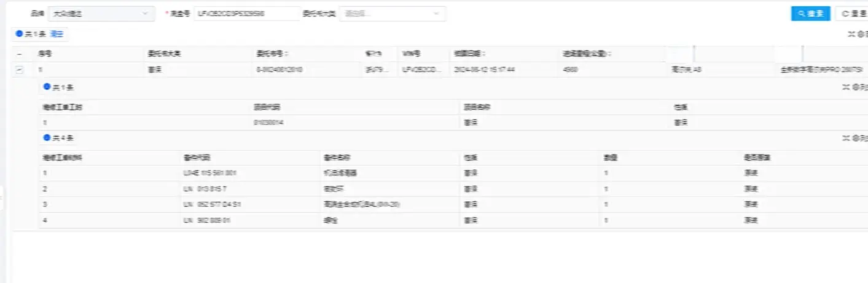This screenshot has width=868, height=283.
Task: Toggle the expand box on main table row 1
Action: pyautogui.click(x=19, y=70)
